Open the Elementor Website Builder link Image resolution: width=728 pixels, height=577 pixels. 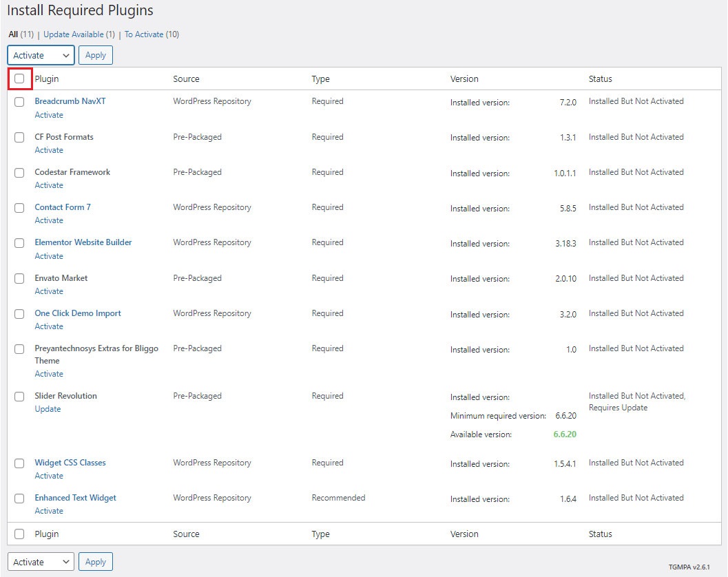pyautogui.click(x=83, y=242)
